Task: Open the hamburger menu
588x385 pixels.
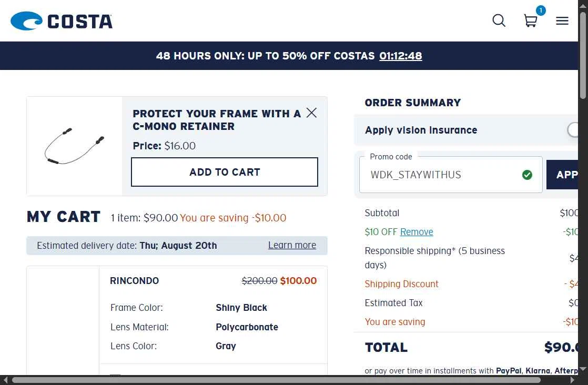Action: point(562,21)
